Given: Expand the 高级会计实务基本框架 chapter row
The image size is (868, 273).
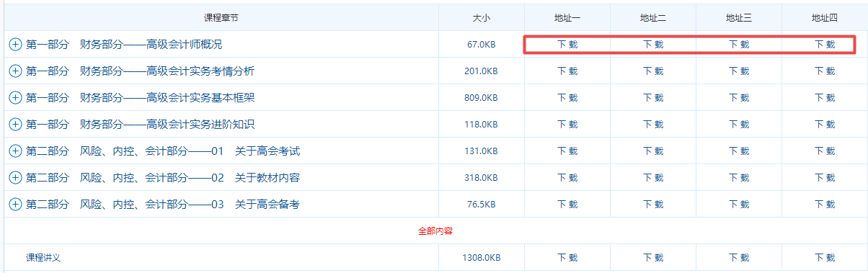Looking at the screenshot, I should click(15, 98).
